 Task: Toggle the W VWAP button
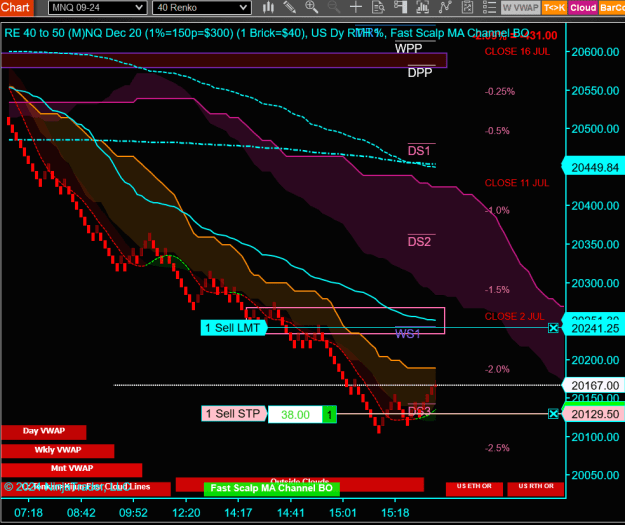(x=520, y=8)
